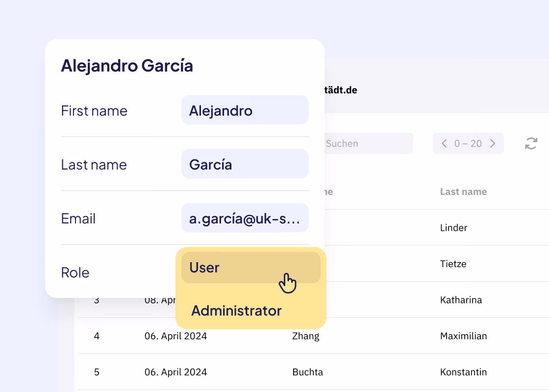Click the 0 – 20 page range text

pos(468,144)
